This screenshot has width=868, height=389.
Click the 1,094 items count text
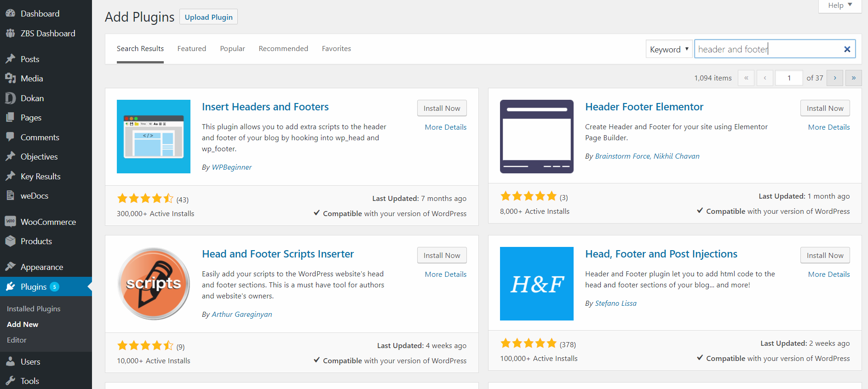[713, 78]
